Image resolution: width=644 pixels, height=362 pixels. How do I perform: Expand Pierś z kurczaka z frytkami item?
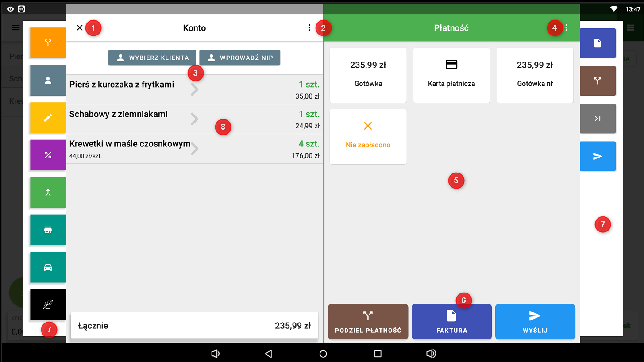[x=195, y=89]
